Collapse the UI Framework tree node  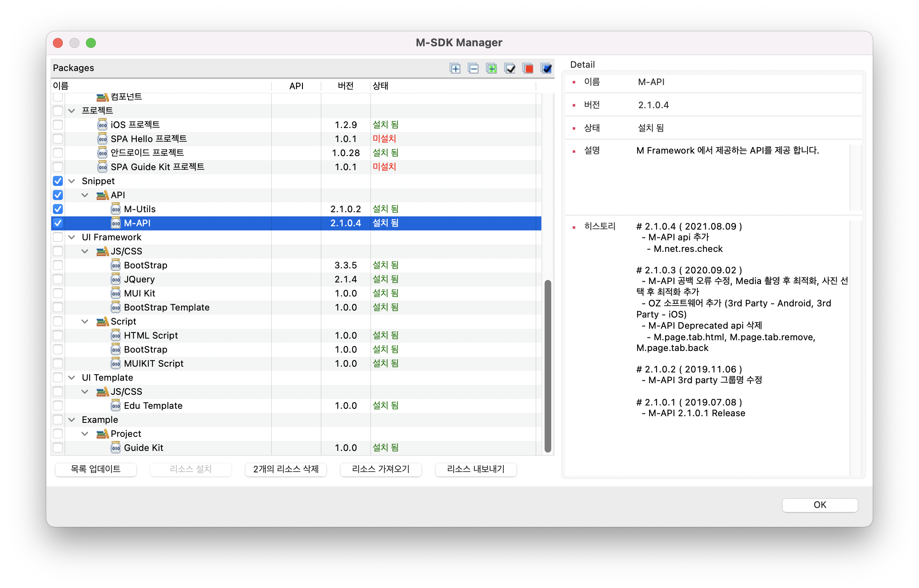(71, 237)
